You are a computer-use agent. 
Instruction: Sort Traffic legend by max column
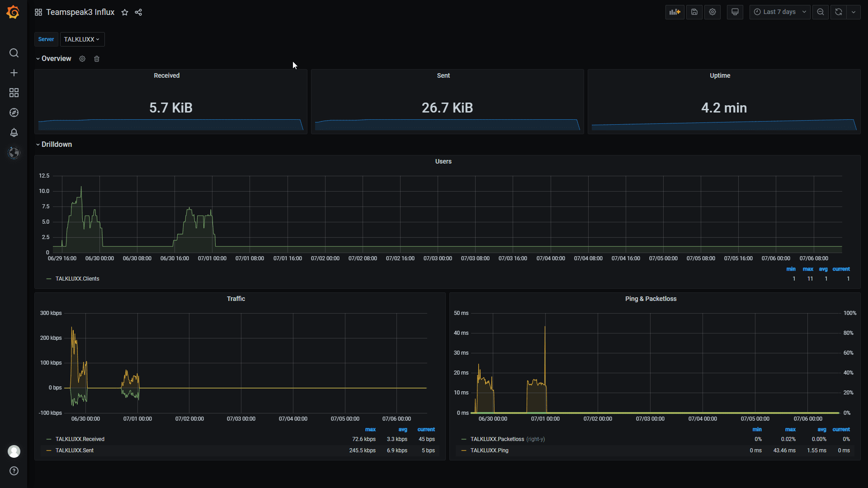pyautogui.click(x=370, y=430)
